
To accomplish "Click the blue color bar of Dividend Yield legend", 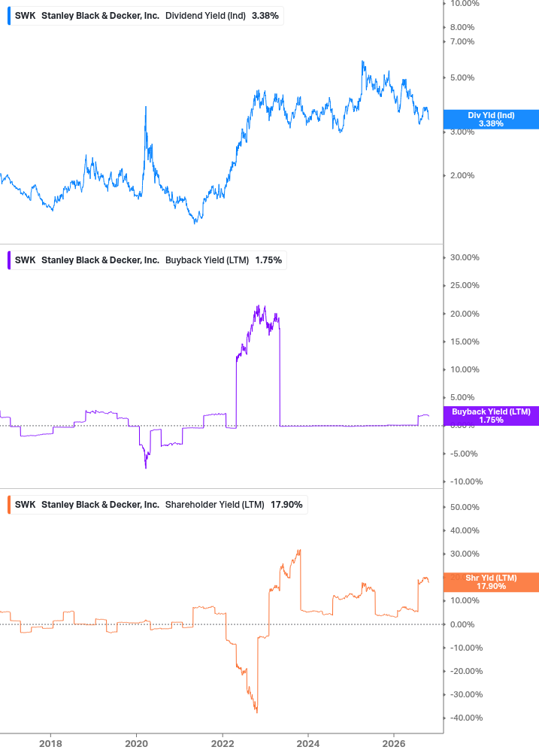I will [x=9, y=16].
